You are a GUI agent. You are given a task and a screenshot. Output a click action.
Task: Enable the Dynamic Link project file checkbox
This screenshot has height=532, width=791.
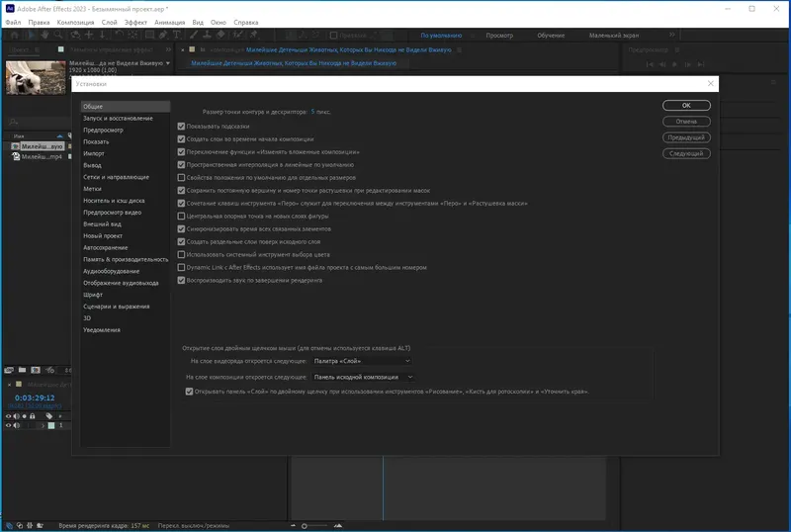(181, 268)
